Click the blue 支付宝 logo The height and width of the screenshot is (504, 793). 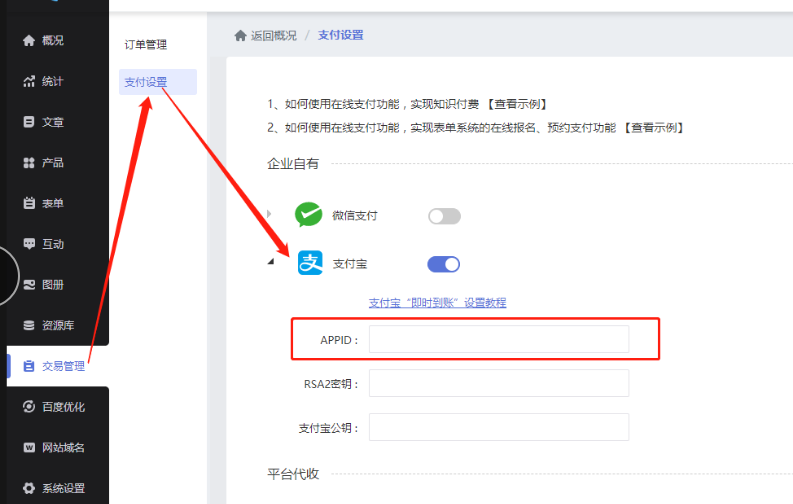coord(310,263)
